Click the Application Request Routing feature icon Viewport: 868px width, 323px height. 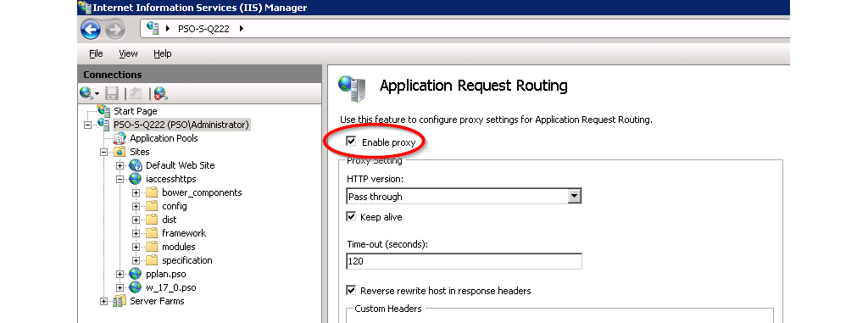(352, 89)
